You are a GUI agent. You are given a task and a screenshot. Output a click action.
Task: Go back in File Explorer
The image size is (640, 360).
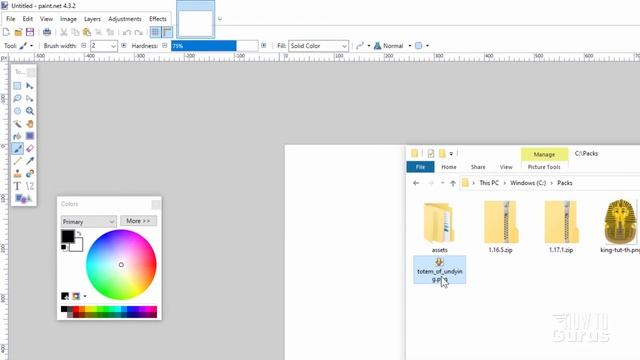[416, 183]
